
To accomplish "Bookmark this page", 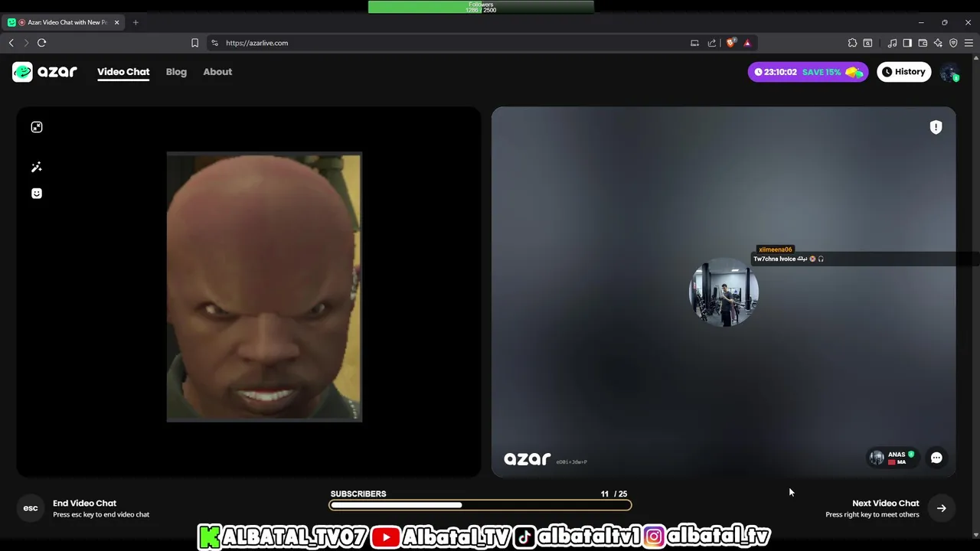I will 194,43.
